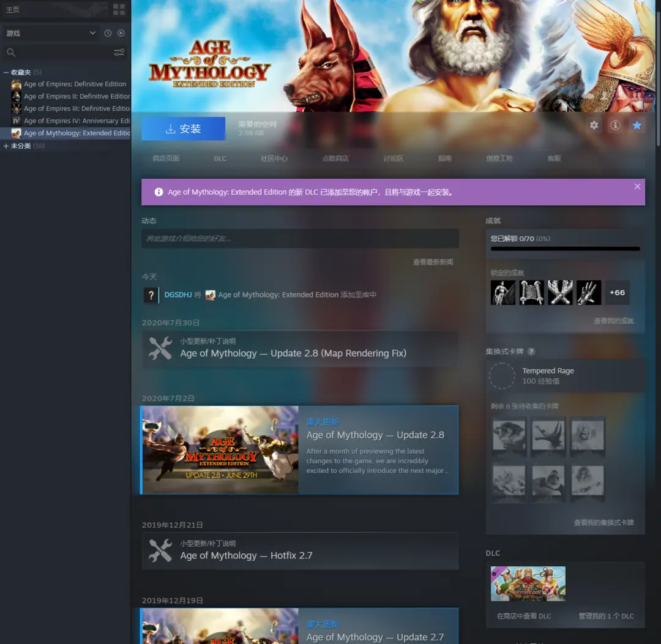
Task: Expand the 未分类 category
Action: pyautogui.click(x=6, y=146)
